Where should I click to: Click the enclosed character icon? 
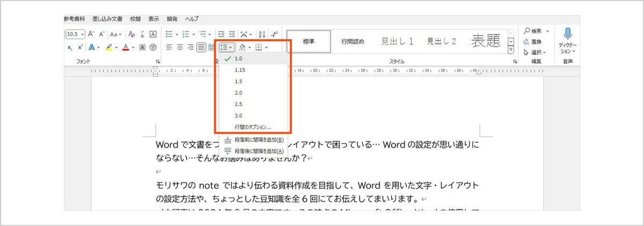point(152,47)
